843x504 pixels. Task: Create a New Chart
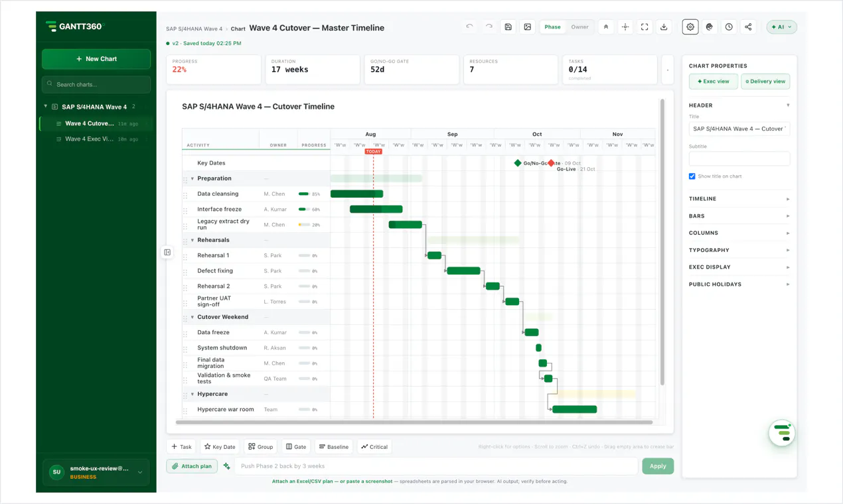tap(96, 59)
